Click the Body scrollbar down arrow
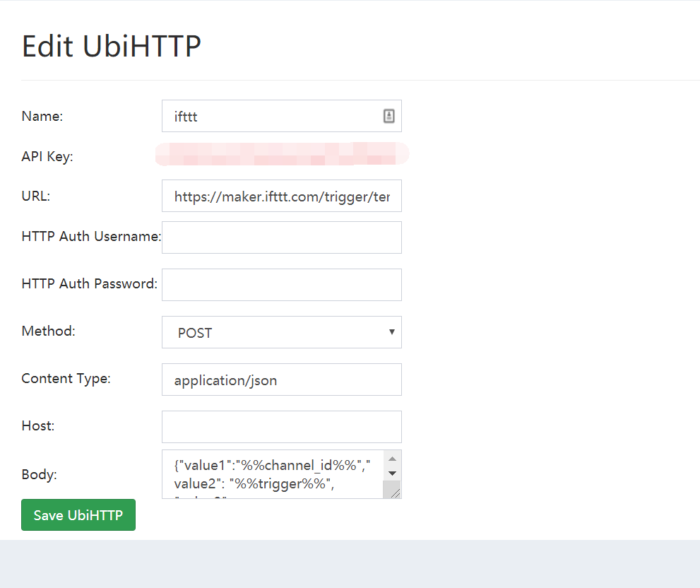This screenshot has width=700, height=588. pyautogui.click(x=392, y=473)
